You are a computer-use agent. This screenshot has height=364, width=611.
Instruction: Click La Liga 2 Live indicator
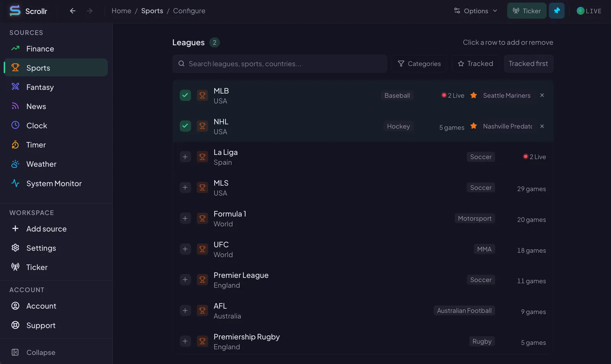(x=535, y=157)
